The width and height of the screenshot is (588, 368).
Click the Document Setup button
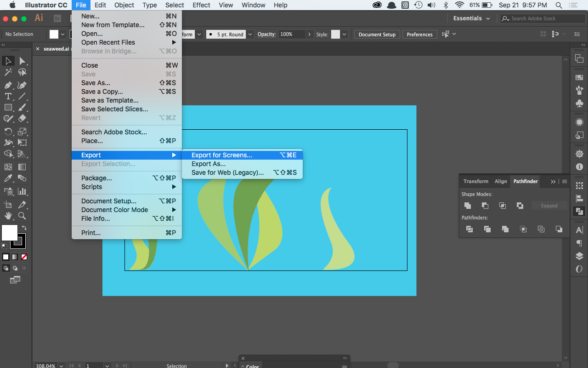377,34
